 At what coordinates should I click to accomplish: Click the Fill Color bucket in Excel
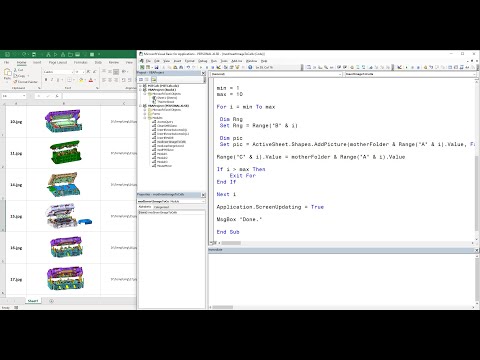tap(81, 80)
